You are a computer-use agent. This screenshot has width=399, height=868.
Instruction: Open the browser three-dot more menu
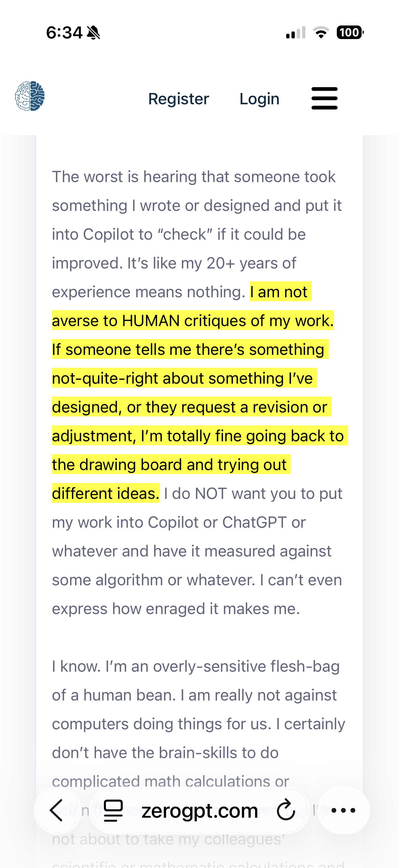[x=343, y=810]
